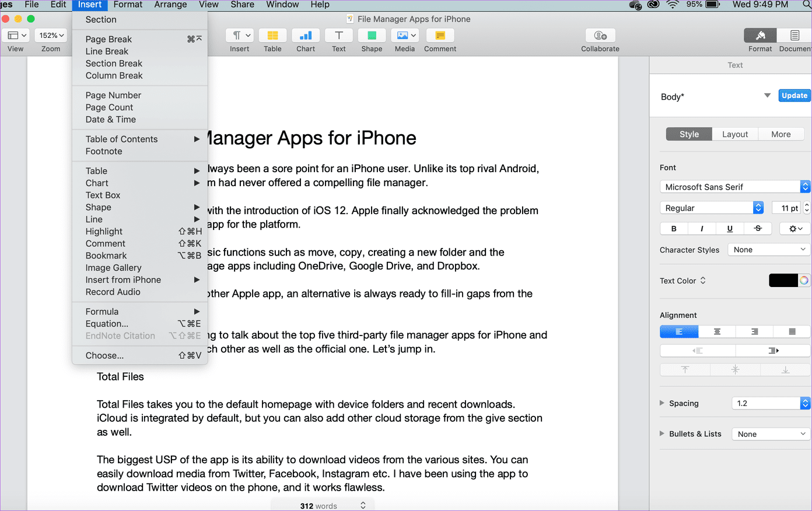Adjust font size stepper arrows
812x511 pixels.
[807, 208]
